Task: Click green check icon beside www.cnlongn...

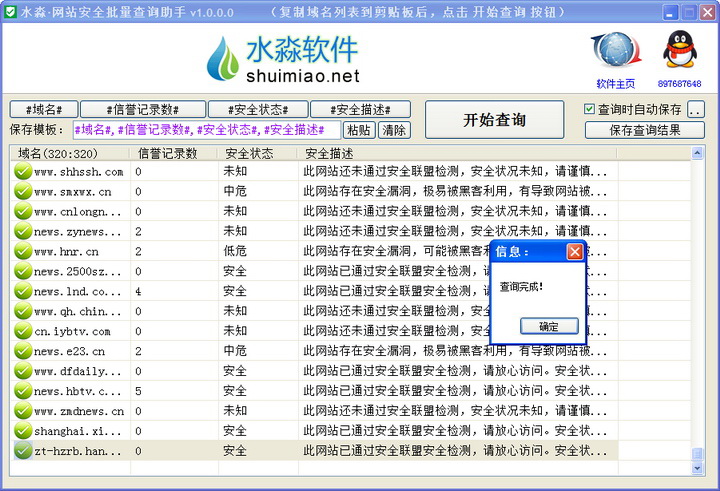Action: [23, 211]
